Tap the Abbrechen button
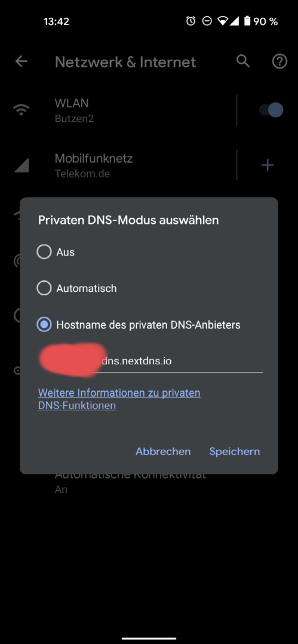The image size is (298, 644). click(x=163, y=451)
